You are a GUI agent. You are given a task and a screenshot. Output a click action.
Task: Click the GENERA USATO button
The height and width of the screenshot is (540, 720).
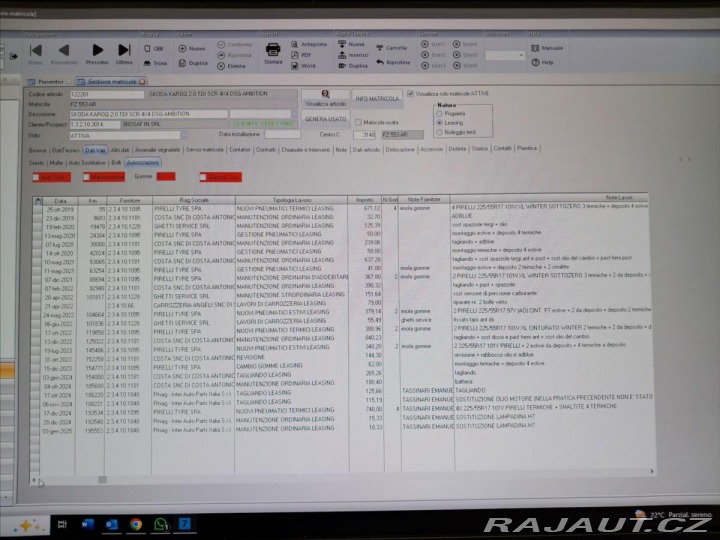(x=326, y=119)
